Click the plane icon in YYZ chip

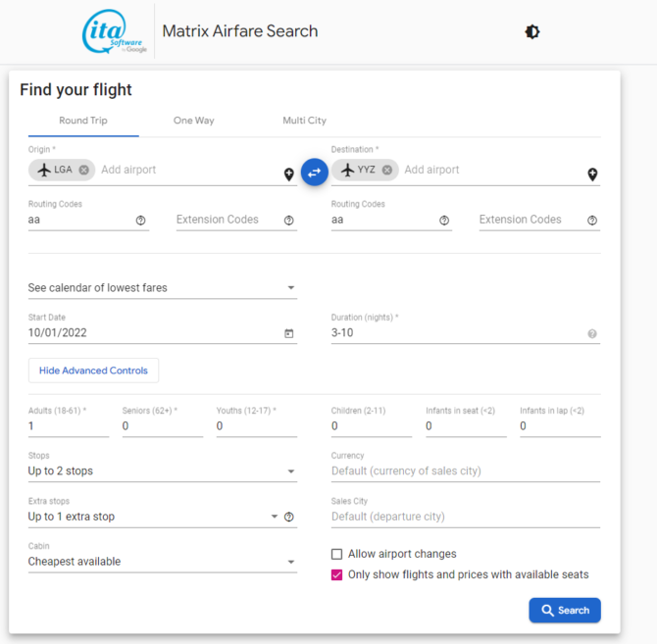click(347, 170)
